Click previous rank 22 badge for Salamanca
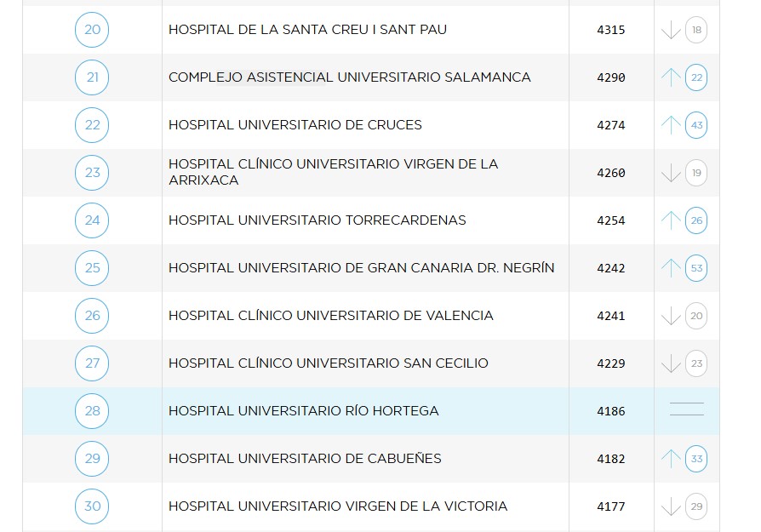The height and width of the screenshot is (532, 761). coord(696,77)
